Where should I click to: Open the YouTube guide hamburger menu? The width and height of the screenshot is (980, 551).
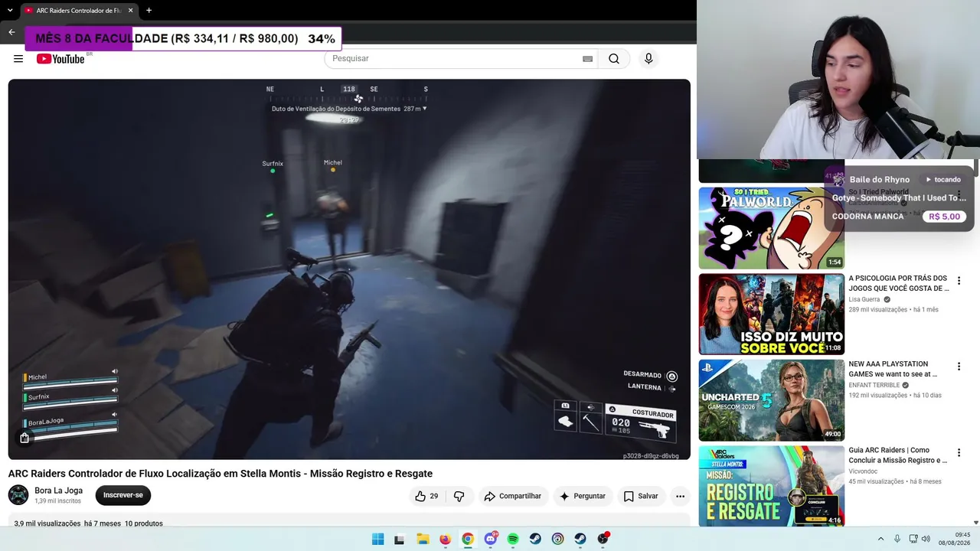coord(18,59)
